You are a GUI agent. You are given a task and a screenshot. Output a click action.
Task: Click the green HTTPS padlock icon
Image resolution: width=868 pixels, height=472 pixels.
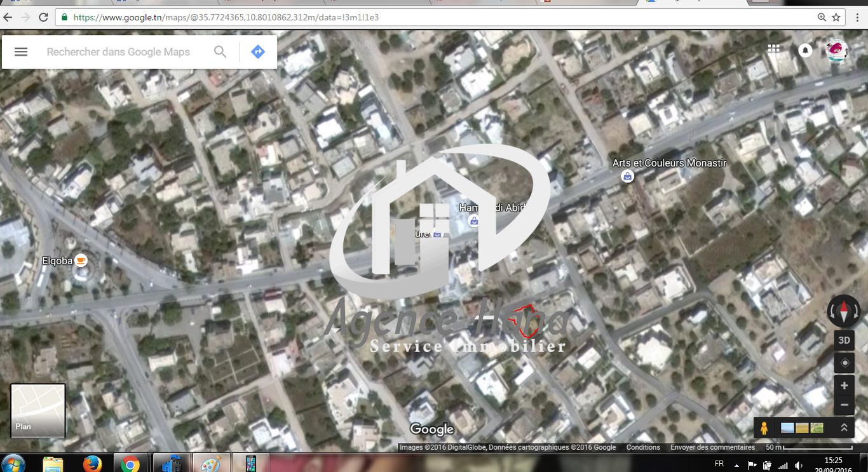[64, 17]
